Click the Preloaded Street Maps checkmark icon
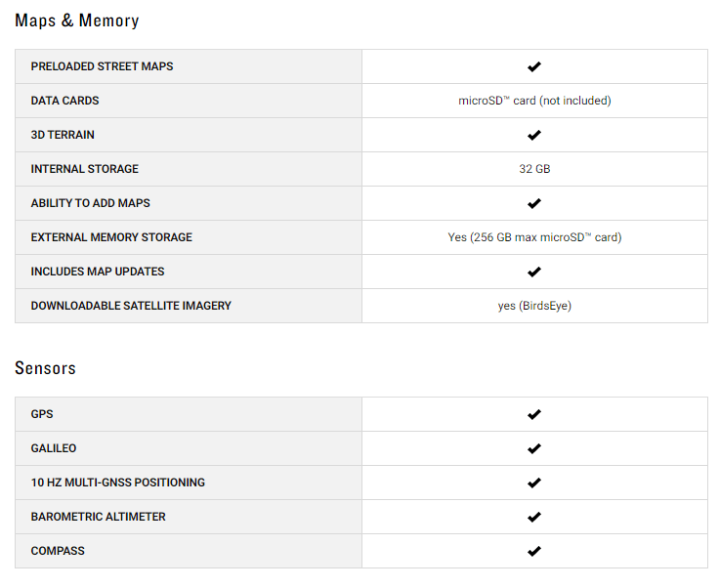 (534, 66)
